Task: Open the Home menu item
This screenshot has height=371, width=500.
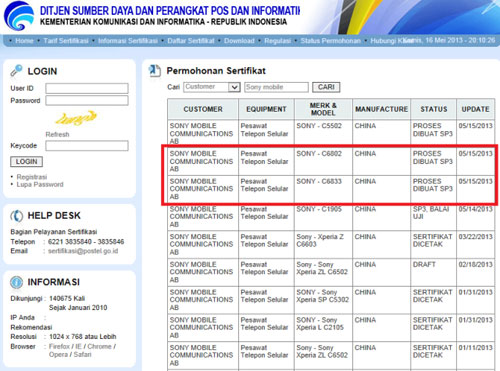Action: point(24,41)
